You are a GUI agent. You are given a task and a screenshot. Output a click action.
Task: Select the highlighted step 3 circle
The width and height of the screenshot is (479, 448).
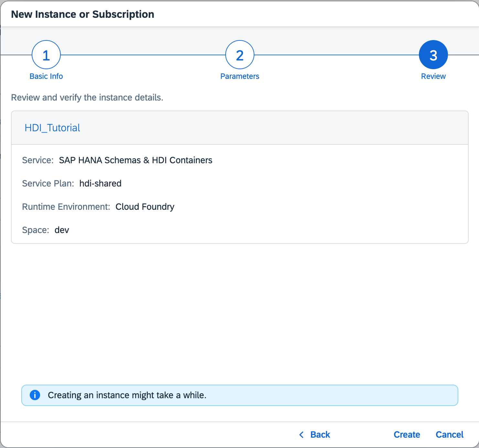coord(433,55)
